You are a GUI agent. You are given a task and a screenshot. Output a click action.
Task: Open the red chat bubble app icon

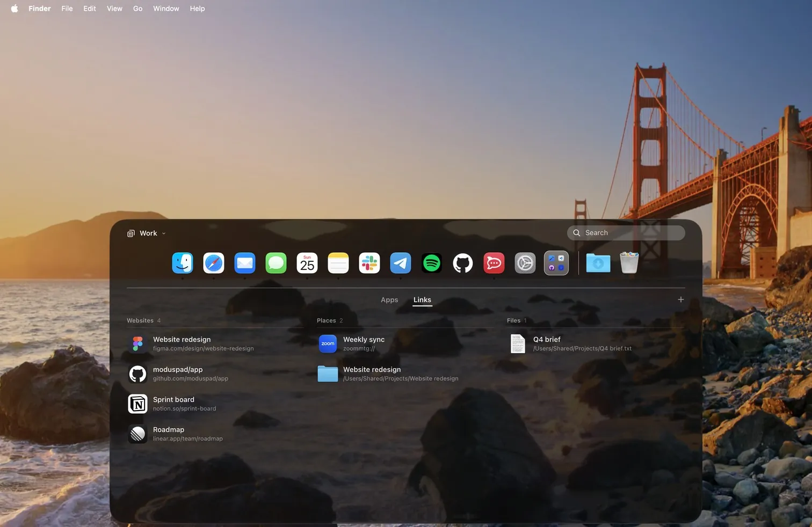(x=494, y=263)
